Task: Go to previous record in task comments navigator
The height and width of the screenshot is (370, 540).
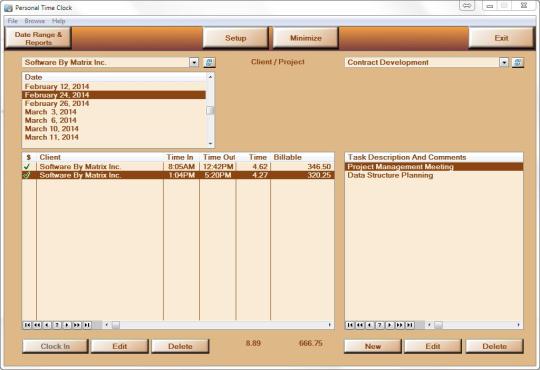Action: pyautogui.click(x=370, y=325)
